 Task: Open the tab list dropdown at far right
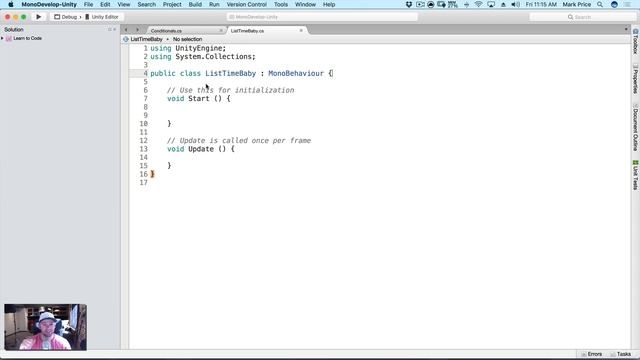pos(626,29)
